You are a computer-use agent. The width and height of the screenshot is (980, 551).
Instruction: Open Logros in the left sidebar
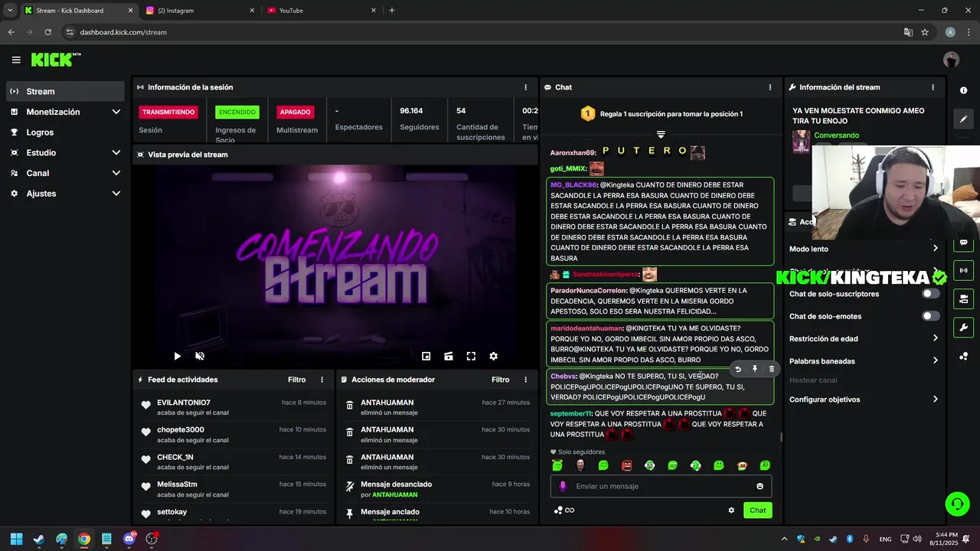pyautogui.click(x=65, y=132)
